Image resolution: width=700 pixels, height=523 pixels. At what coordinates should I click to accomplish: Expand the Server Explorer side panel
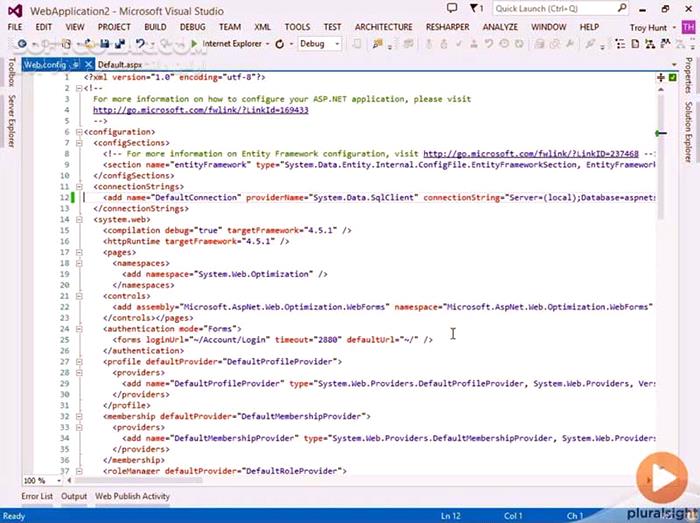tap(12, 121)
